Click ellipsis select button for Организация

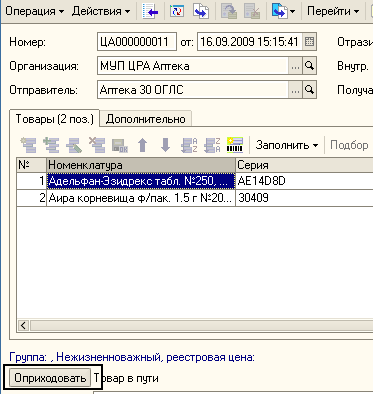[x=295, y=66]
